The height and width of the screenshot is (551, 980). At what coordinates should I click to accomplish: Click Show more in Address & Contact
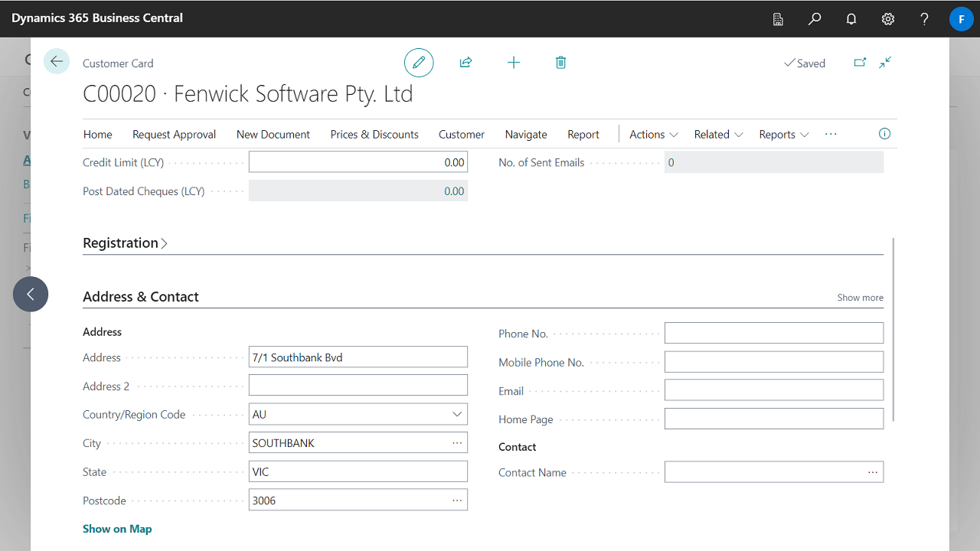[860, 298]
